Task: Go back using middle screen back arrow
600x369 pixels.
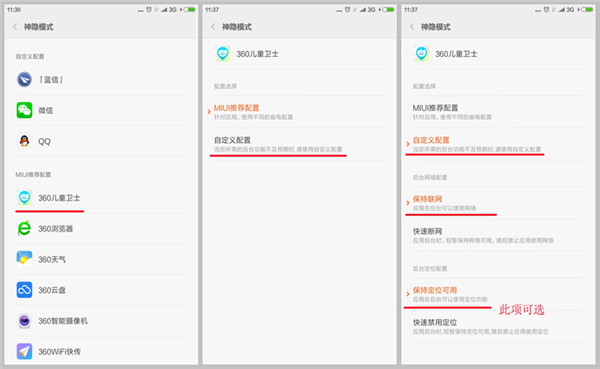Action: pyautogui.click(x=213, y=27)
